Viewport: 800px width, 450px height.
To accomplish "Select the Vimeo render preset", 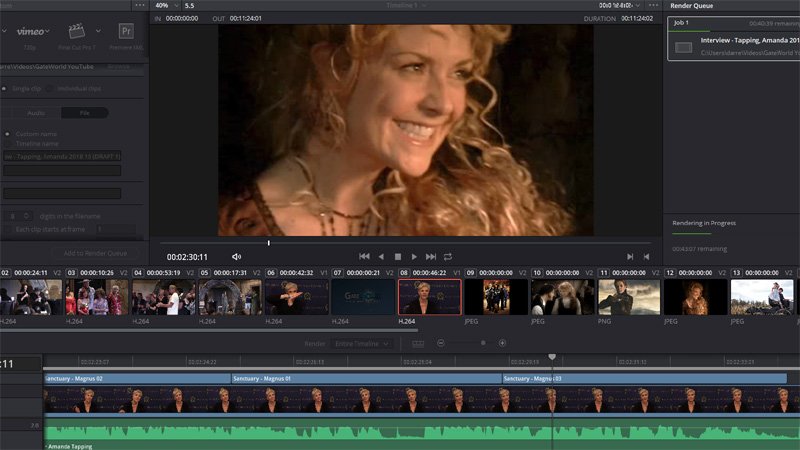I will tap(30, 31).
